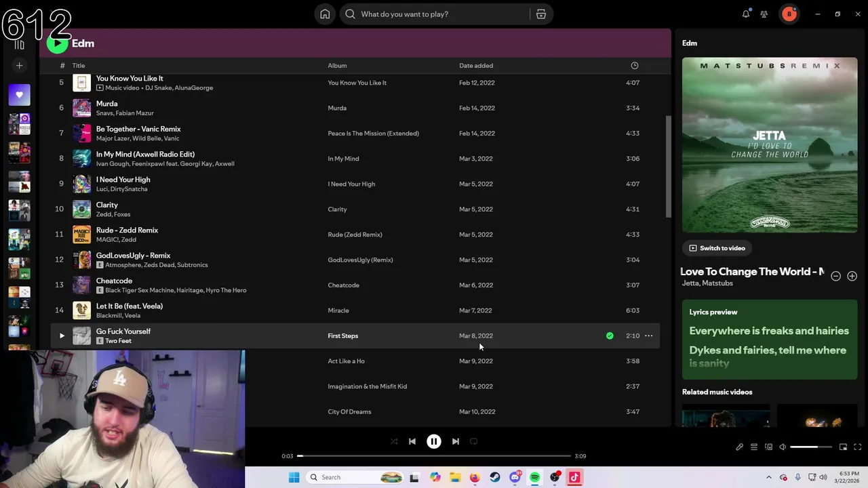The height and width of the screenshot is (488, 868).
Task: Click the duration '6:03'
Action: pyautogui.click(x=633, y=310)
